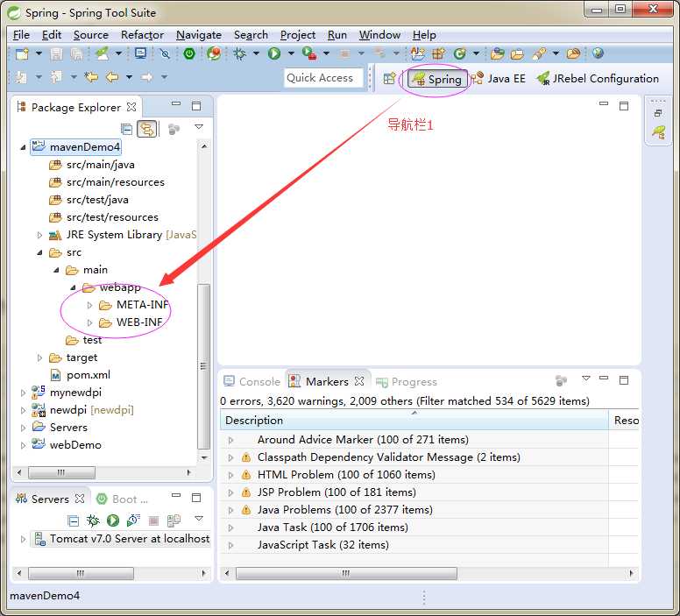Click the collapse icon in Servers view toolbar
The width and height of the screenshot is (680, 616).
74,520
